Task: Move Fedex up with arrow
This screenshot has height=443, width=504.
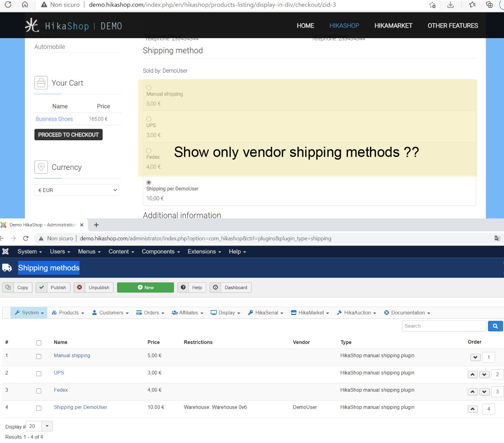Action: tap(472, 392)
